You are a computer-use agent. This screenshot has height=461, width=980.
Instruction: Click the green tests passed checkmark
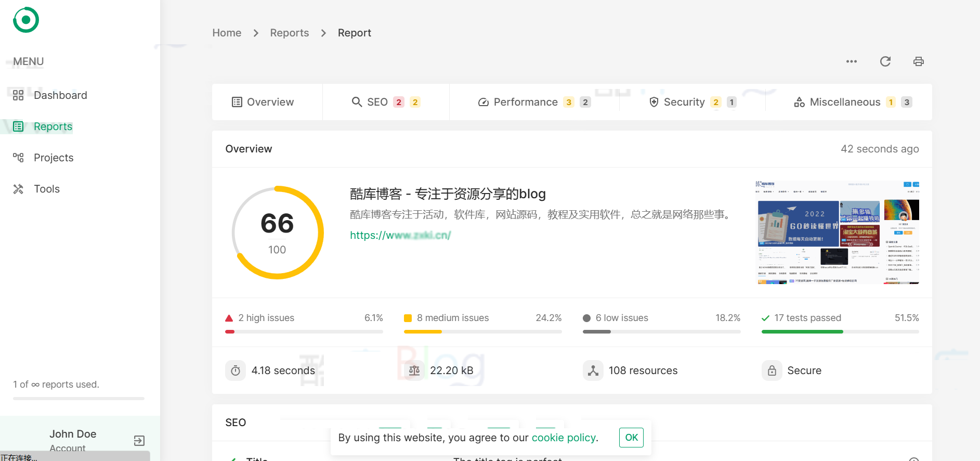tap(766, 318)
